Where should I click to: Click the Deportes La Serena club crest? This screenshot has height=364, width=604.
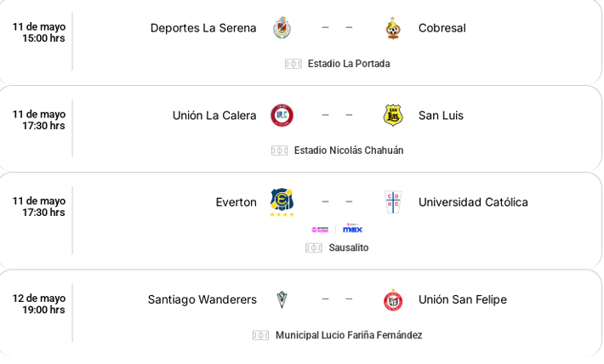[282, 28]
